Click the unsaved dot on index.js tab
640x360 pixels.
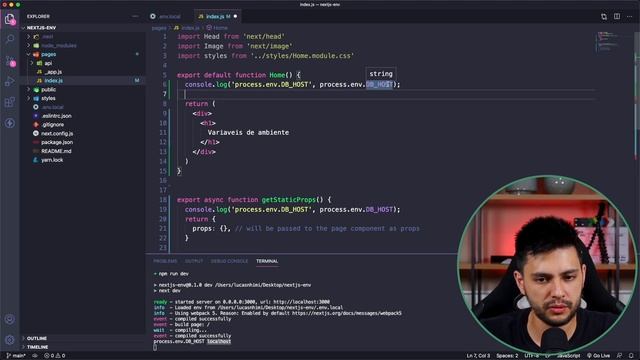point(236,16)
